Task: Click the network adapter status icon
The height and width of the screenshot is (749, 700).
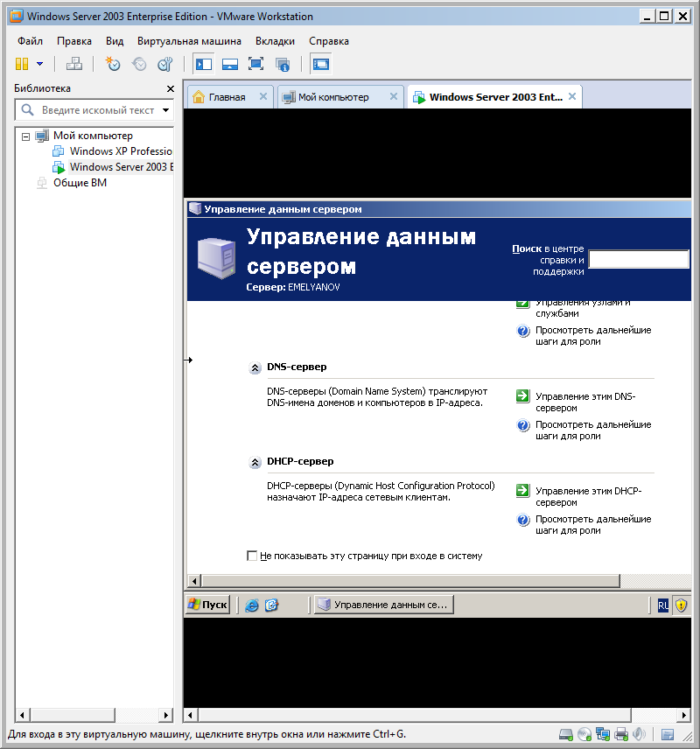Action: point(603,734)
